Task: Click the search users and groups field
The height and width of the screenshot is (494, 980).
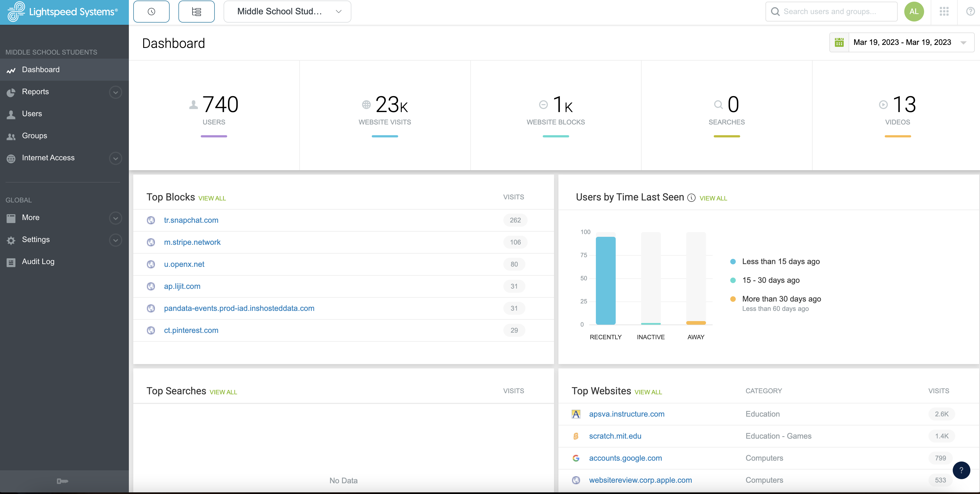Action: [832, 11]
